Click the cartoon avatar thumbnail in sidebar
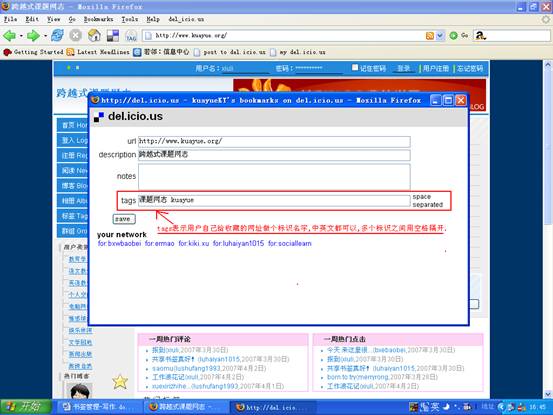The image size is (553, 415). point(79,391)
